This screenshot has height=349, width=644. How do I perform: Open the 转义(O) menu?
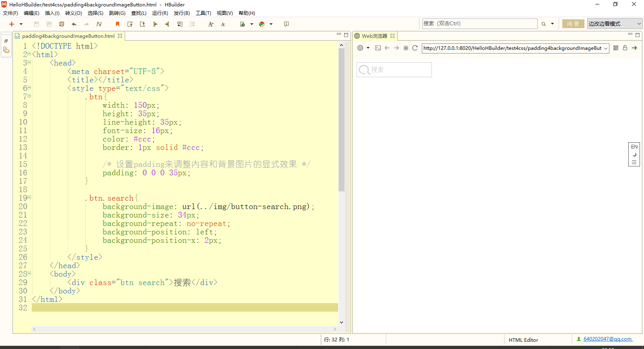coord(73,13)
